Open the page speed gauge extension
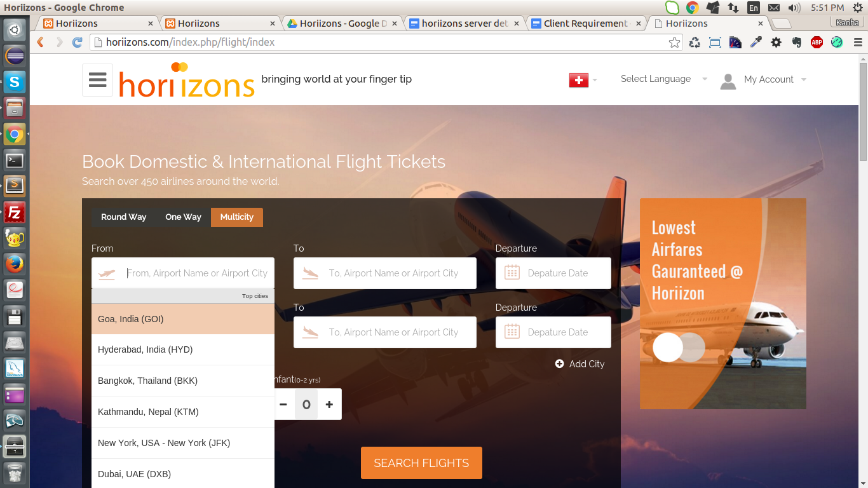The width and height of the screenshot is (868, 488). (735, 43)
